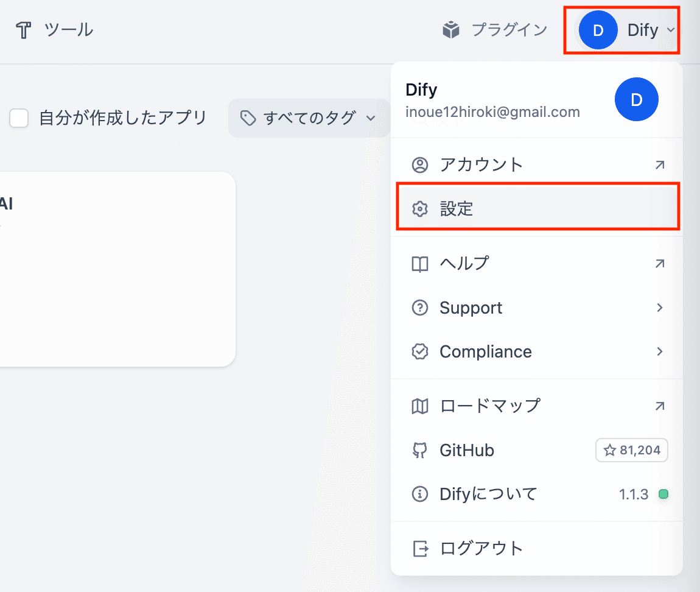Screen dimensions: 700x592
Task: Click the ツール tool icon
Action: (x=23, y=29)
